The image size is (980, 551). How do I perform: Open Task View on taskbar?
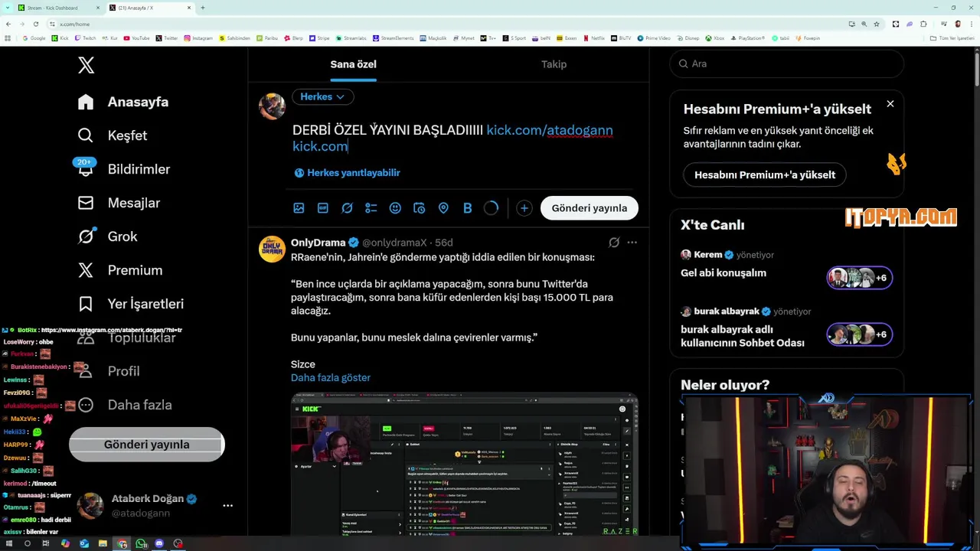click(46, 543)
